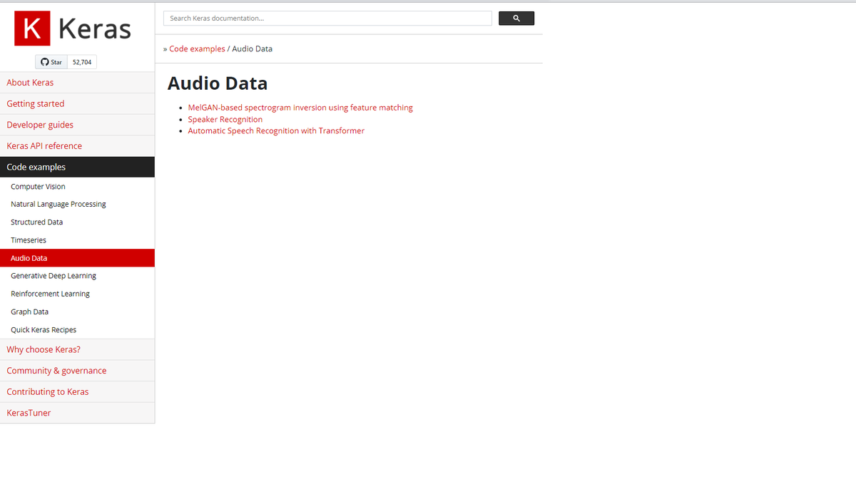856x504 pixels.
Task: Open Generative Deep Learning examples
Action: 77,276
